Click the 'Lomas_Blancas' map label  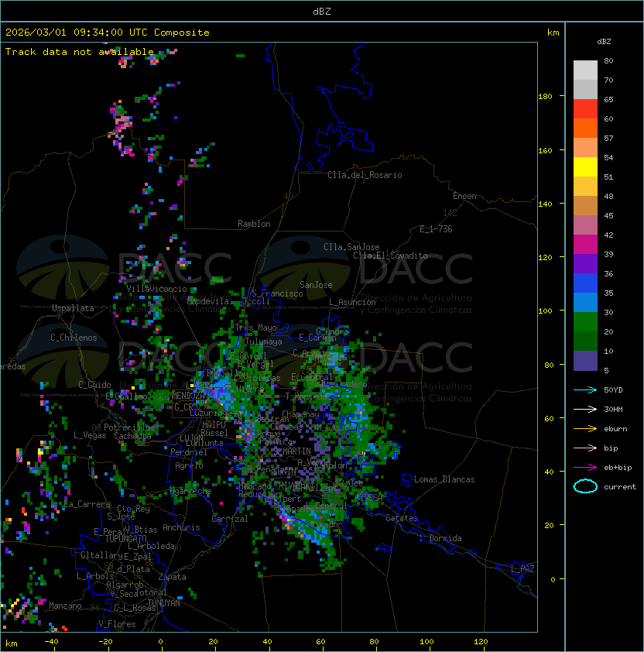[x=444, y=479]
